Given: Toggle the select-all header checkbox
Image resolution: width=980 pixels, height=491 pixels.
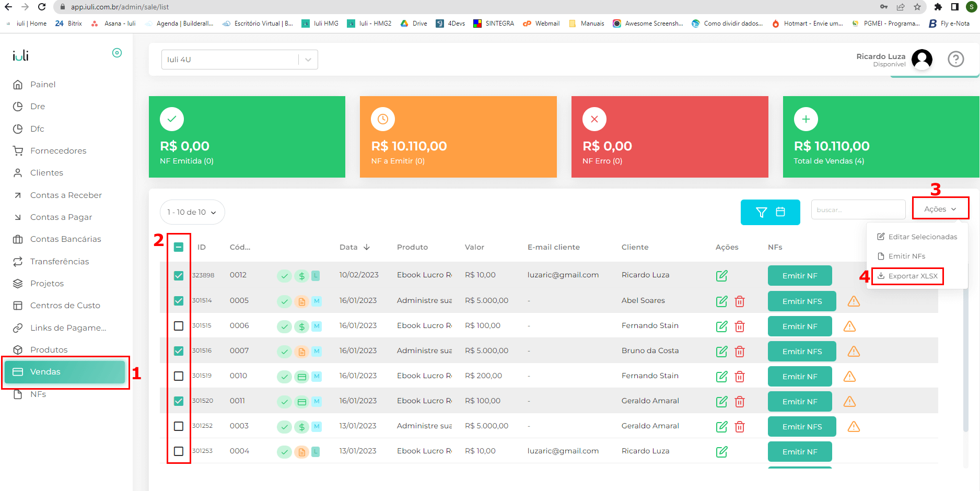Looking at the screenshot, I should (179, 247).
